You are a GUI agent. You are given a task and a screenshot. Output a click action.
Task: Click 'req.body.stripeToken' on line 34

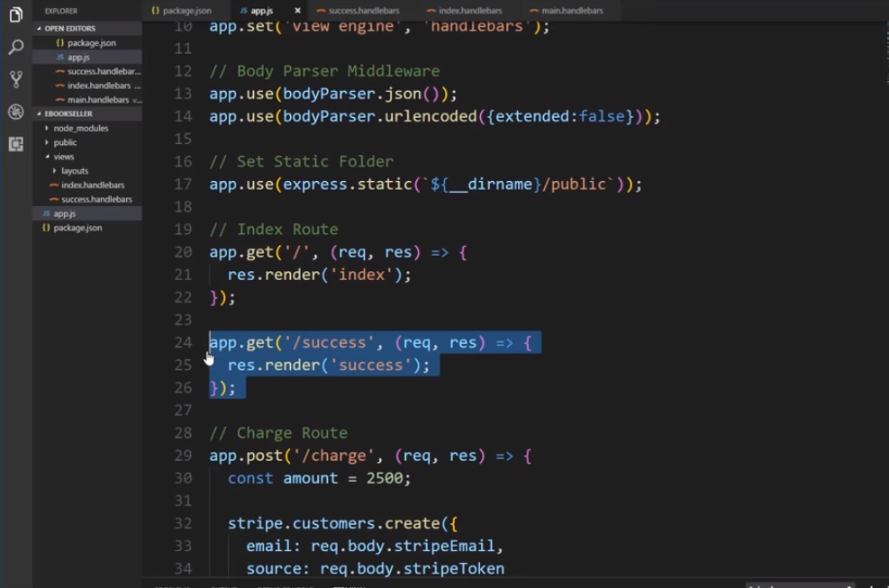click(412, 569)
